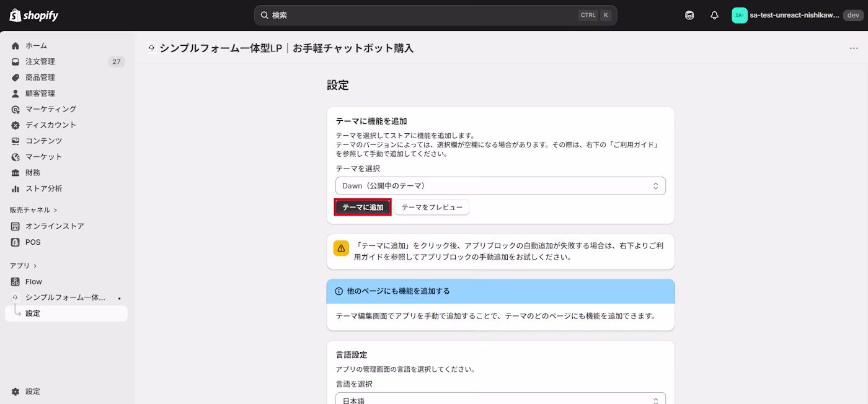Click the markets globe icon
This screenshot has width=868, height=404.
click(15, 157)
